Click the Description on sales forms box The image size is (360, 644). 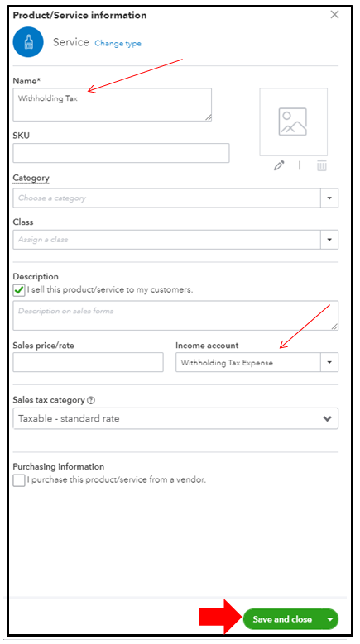point(175,316)
